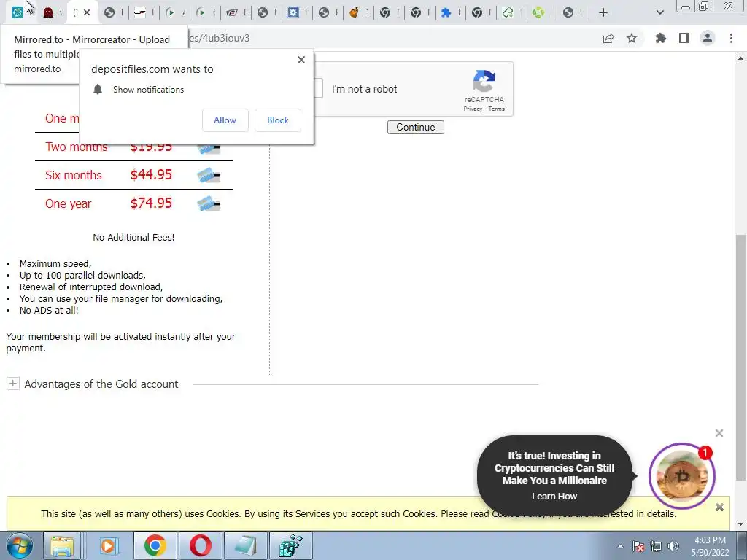Expand the tab search dropdown
This screenshot has width=747, height=560.
pyautogui.click(x=659, y=13)
